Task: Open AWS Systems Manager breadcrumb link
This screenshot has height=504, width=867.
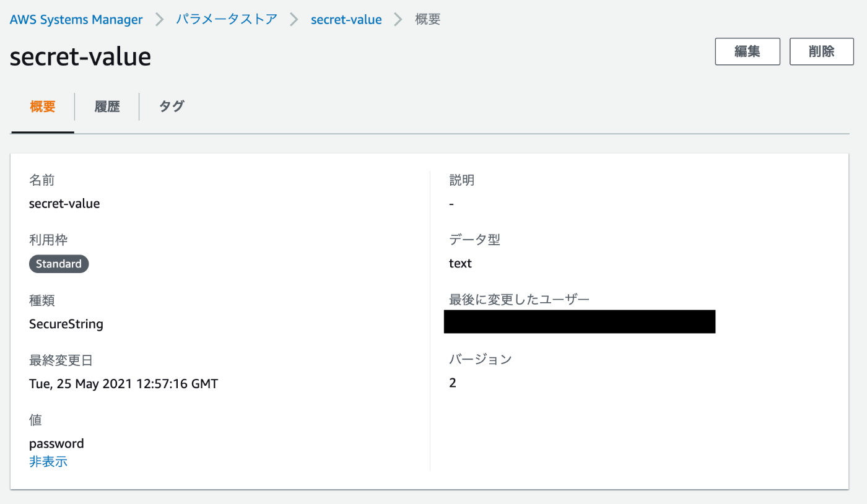Action: tap(76, 19)
